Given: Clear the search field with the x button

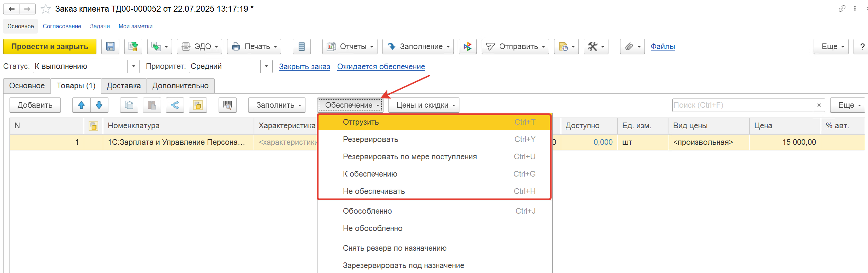Looking at the screenshot, I should [x=819, y=105].
